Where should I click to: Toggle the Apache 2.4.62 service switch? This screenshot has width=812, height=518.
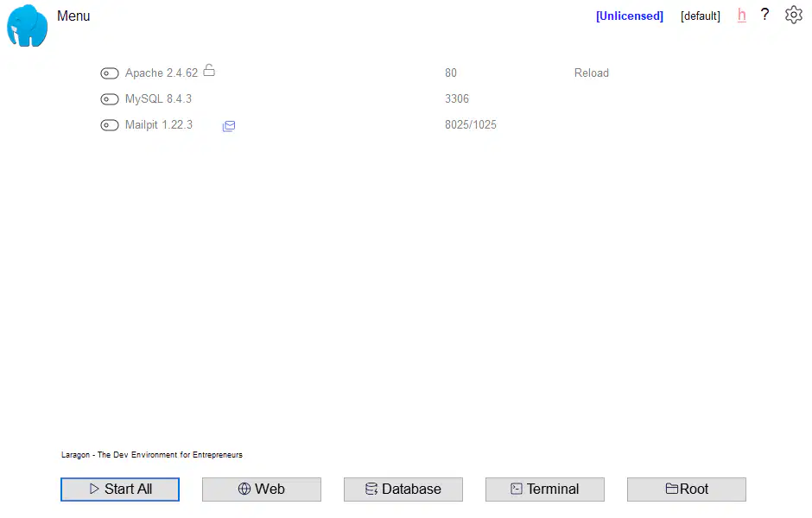109,73
